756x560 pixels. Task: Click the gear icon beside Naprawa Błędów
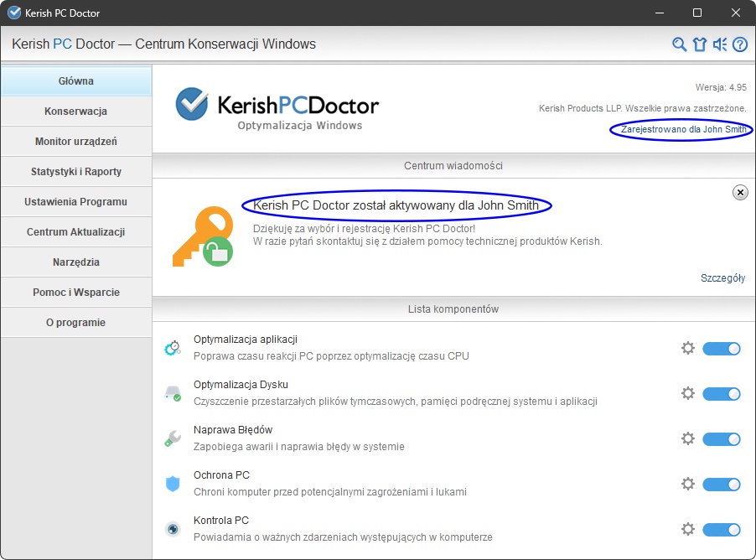pos(688,438)
